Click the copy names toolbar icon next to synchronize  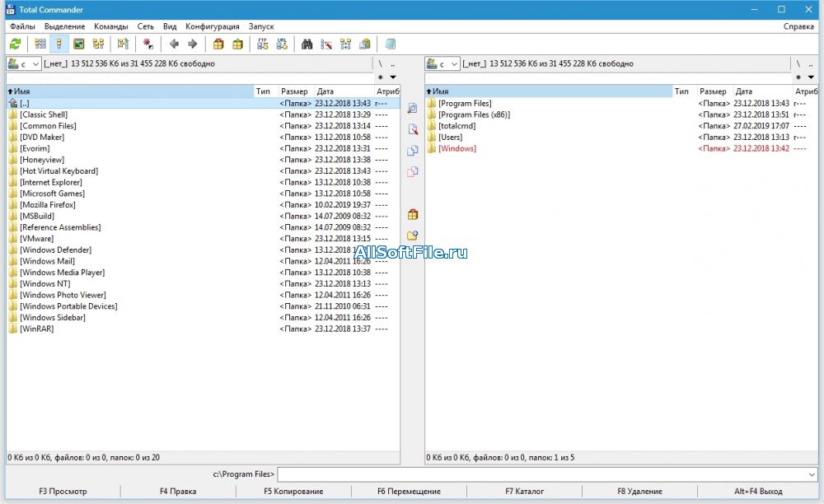[x=365, y=44]
